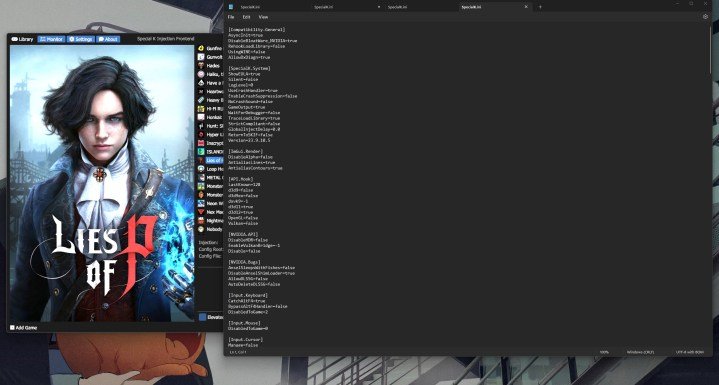Open the File menu in Notepad
Screen dimensions: 719x385
pos(231,17)
